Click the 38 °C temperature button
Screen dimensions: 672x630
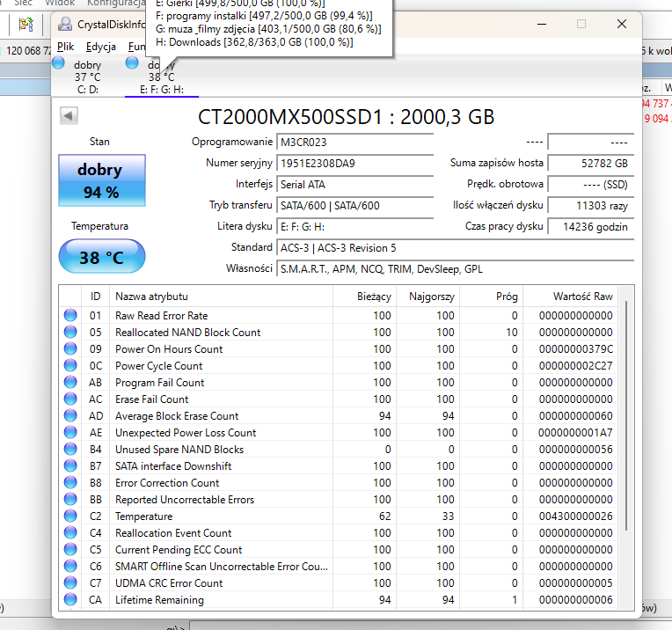[x=101, y=257]
